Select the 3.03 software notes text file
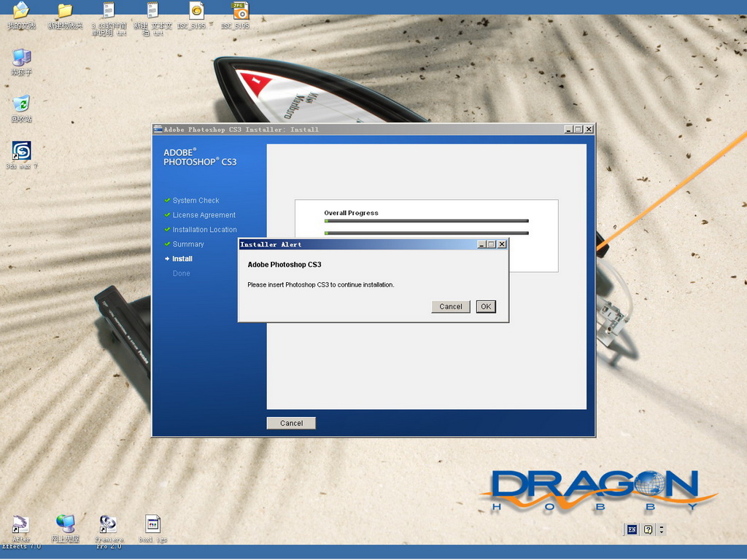Screen dimensions: 747x560 pos(109,19)
